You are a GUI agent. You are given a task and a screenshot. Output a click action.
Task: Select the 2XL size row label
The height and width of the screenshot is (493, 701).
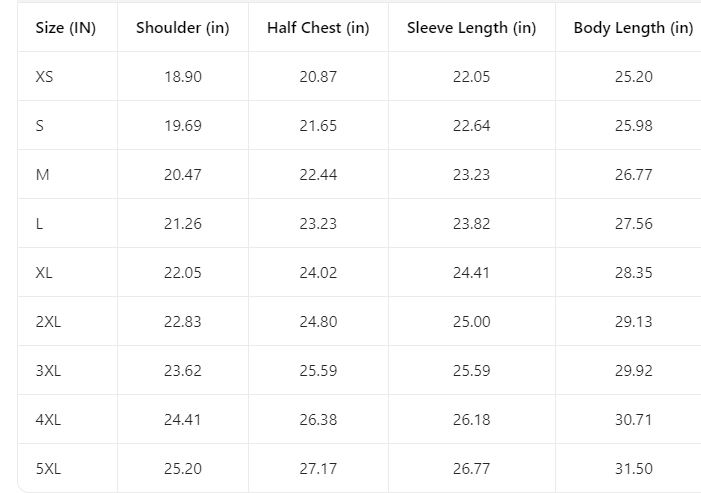[48, 322]
